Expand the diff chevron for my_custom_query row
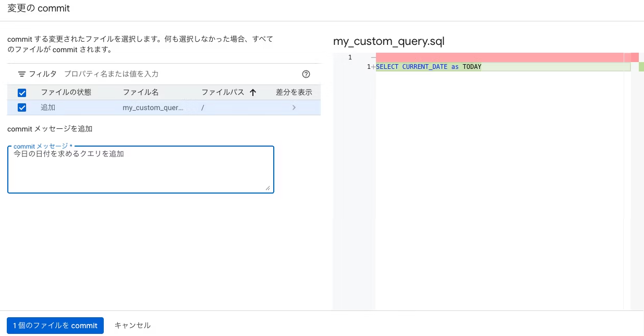The width and height of the screenshot is (644, 336). coord(294,107)
